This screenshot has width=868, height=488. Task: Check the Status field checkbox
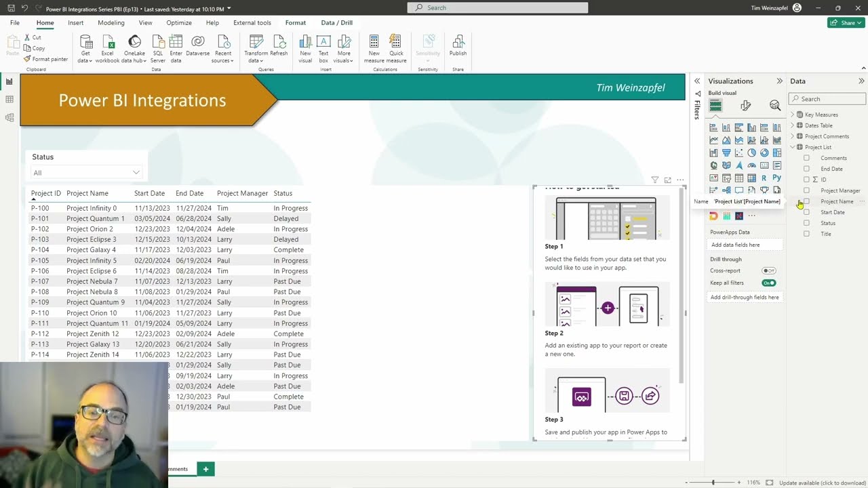click(x=806, y=223)
